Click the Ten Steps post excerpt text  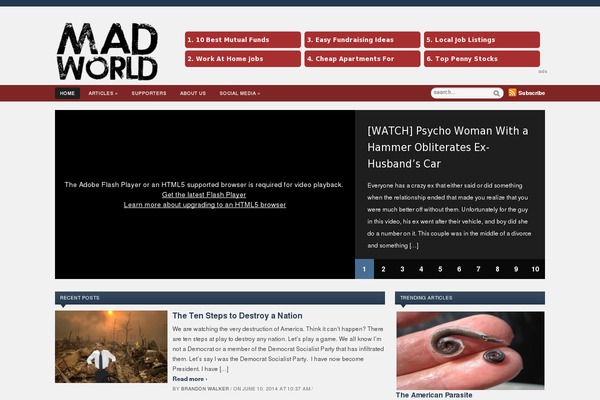(x=278, y=349)
